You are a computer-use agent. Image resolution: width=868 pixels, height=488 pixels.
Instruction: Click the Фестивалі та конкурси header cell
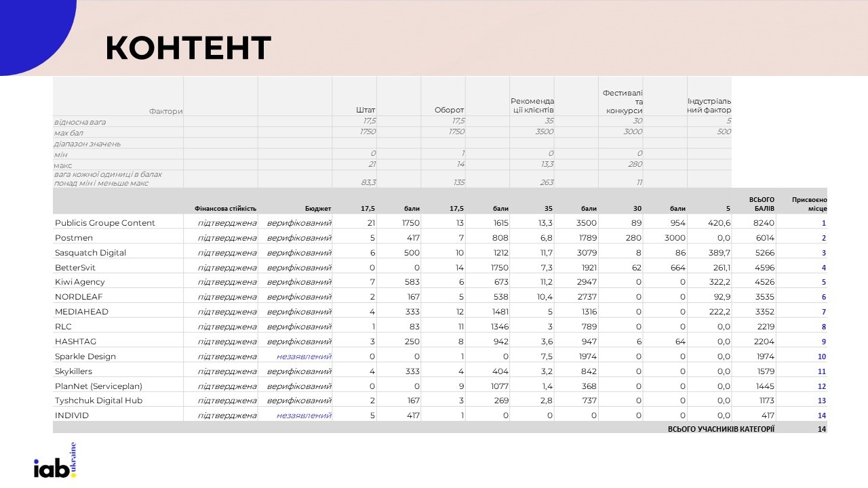[622, 102]
